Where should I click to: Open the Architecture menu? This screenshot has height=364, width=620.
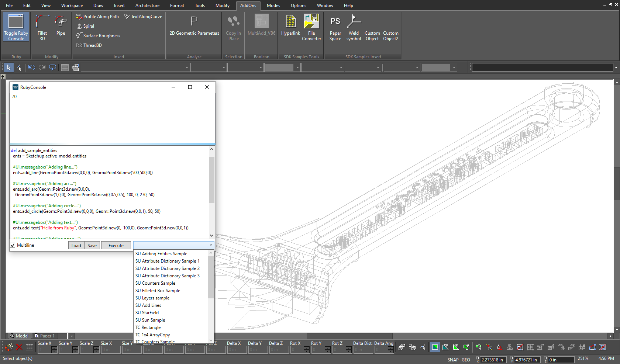pos(147,6)
